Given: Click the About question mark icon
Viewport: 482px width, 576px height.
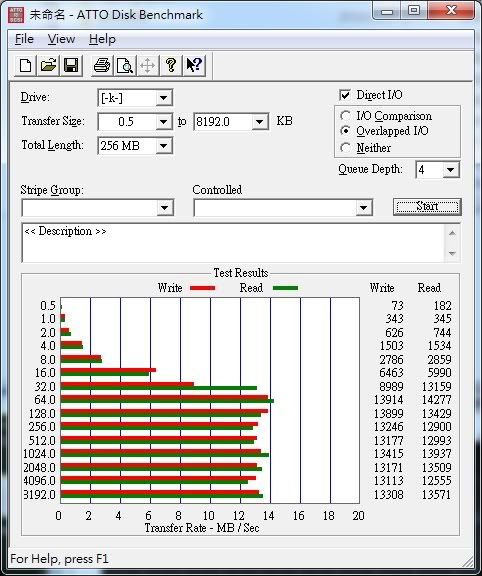Looking at the screenshot, I should coord(170,66).
